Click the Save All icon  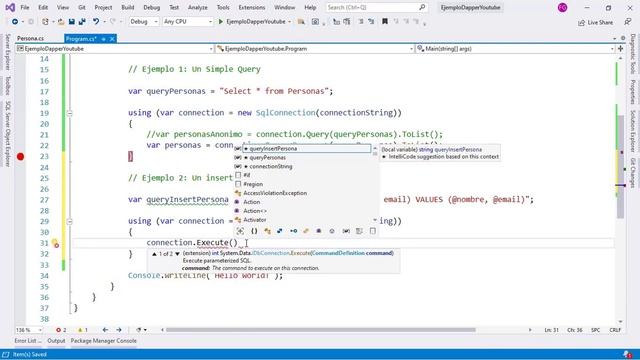tap(82, 22)
